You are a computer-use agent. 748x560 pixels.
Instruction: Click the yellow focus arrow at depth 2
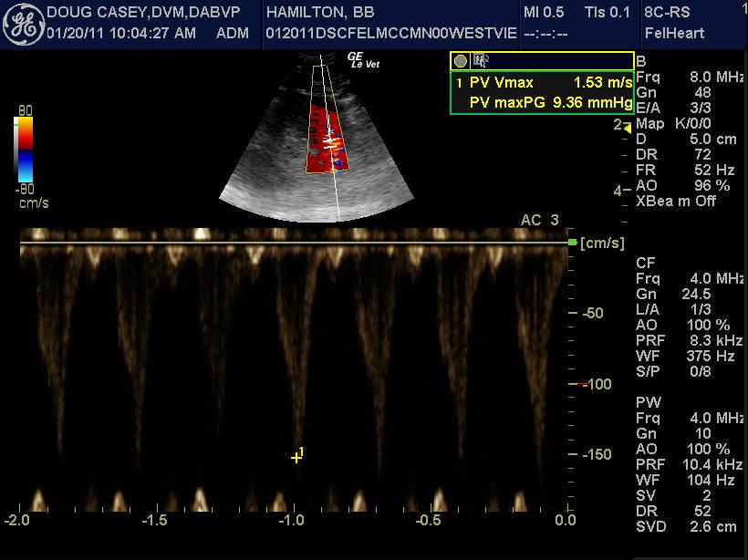[x=628, y=129]
